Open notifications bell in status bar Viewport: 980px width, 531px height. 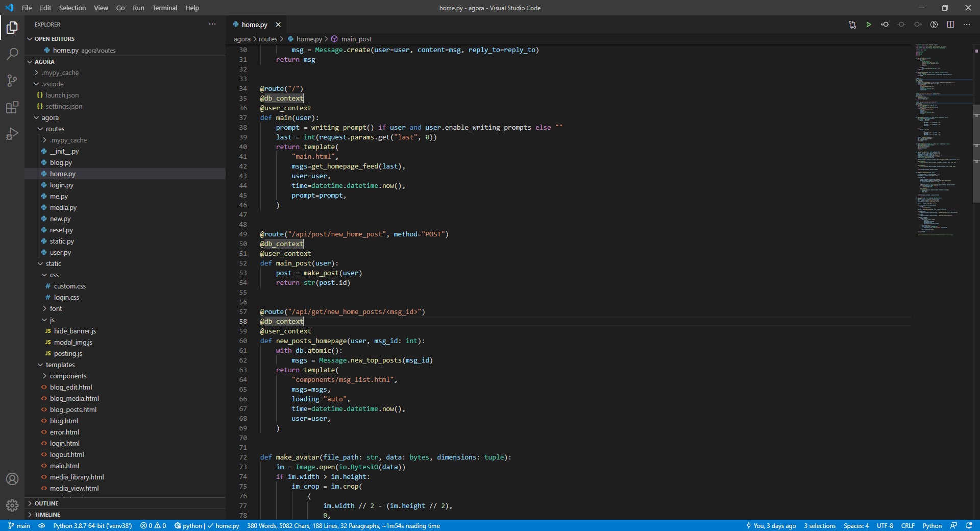pyautogui.click(x=969, y=525)
